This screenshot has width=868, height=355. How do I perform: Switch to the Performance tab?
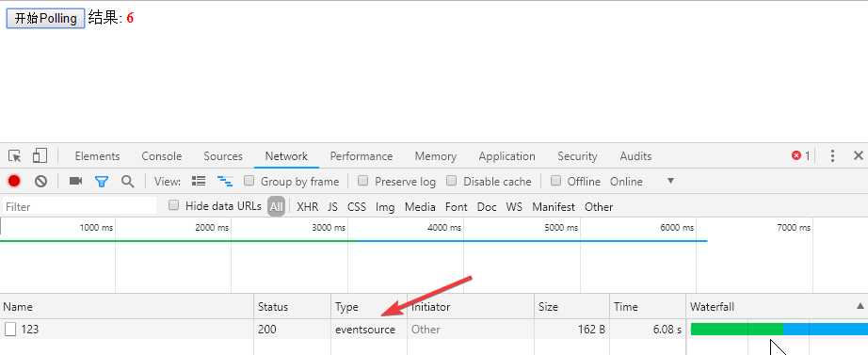point(362,156)
